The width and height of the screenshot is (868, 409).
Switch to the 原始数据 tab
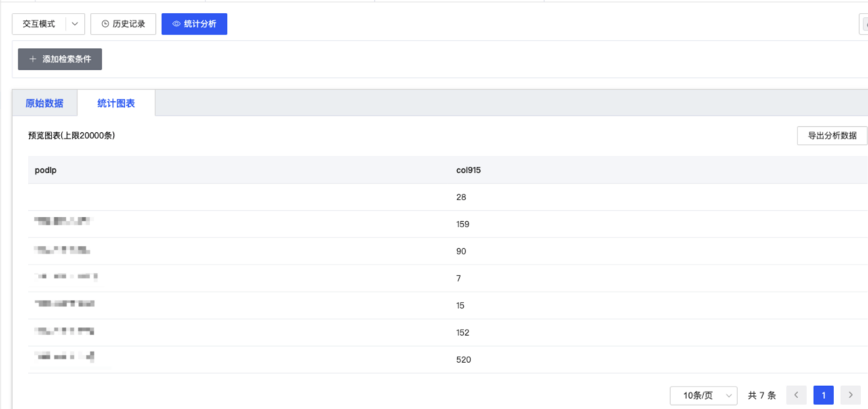pos(44,103)
